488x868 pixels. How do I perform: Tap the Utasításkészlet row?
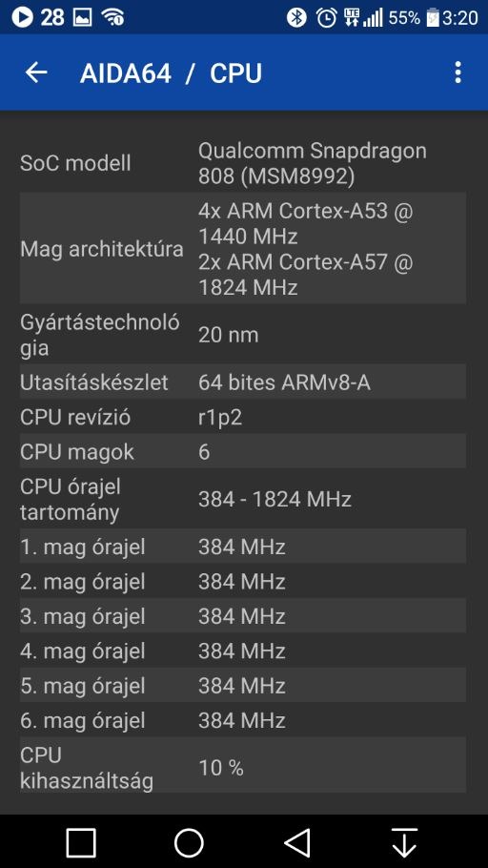243,382
